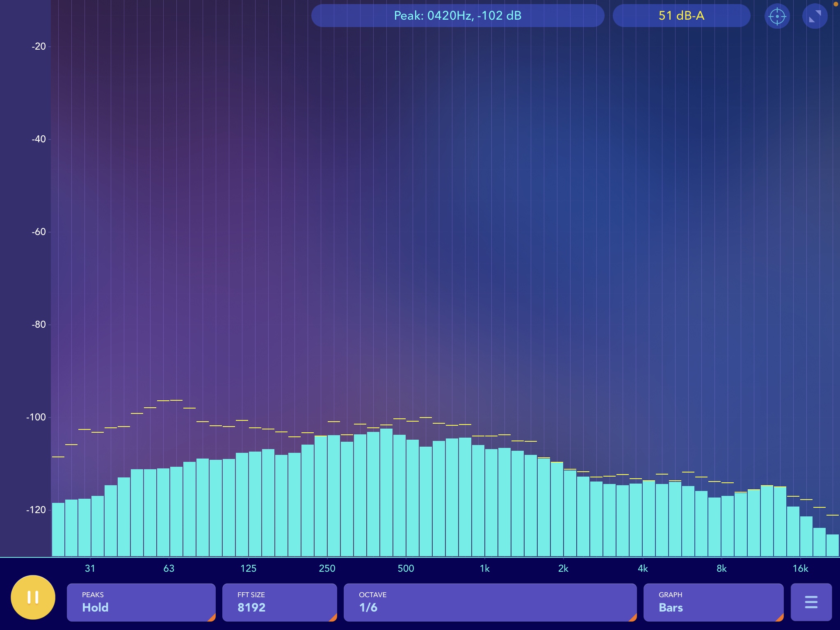Tap the 51 dB-A level readout
Screen dimensions: 840x630
click(x=681, y=16)
